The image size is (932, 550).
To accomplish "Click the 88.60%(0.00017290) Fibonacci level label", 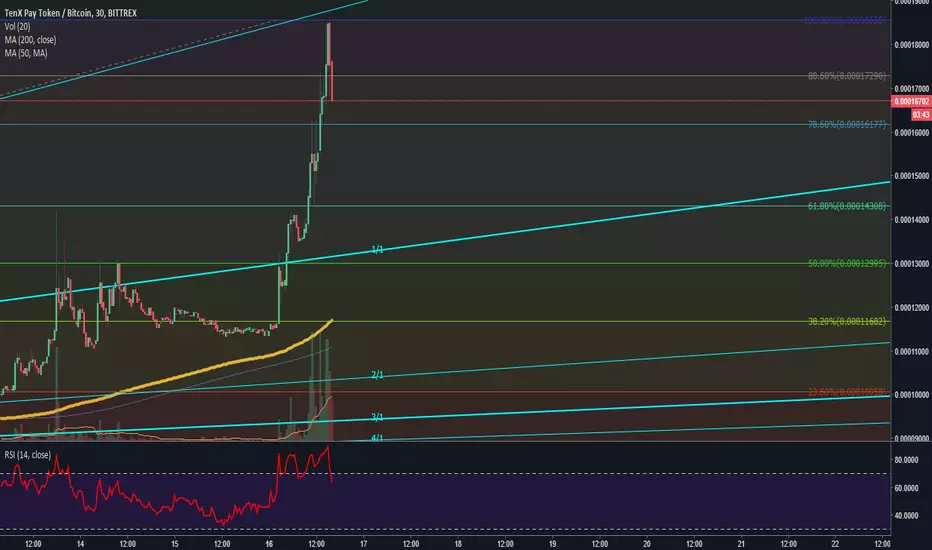I will (x=846, y=76).
